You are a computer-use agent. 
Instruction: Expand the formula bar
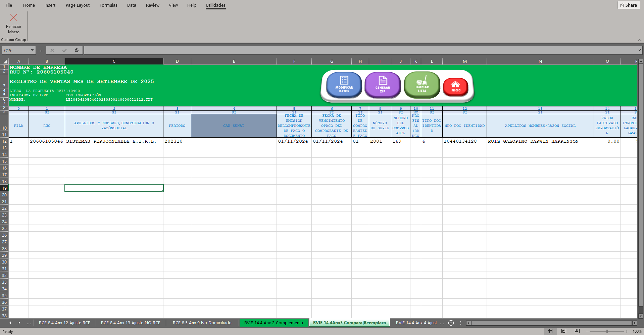640,50
